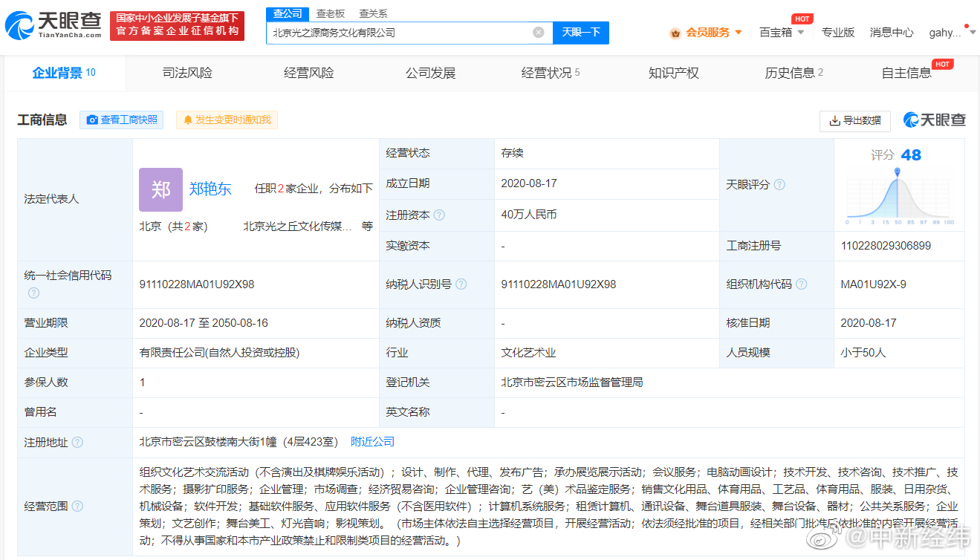
Task: Click the 导出数据 export button
Action: [x=854, y=120]
